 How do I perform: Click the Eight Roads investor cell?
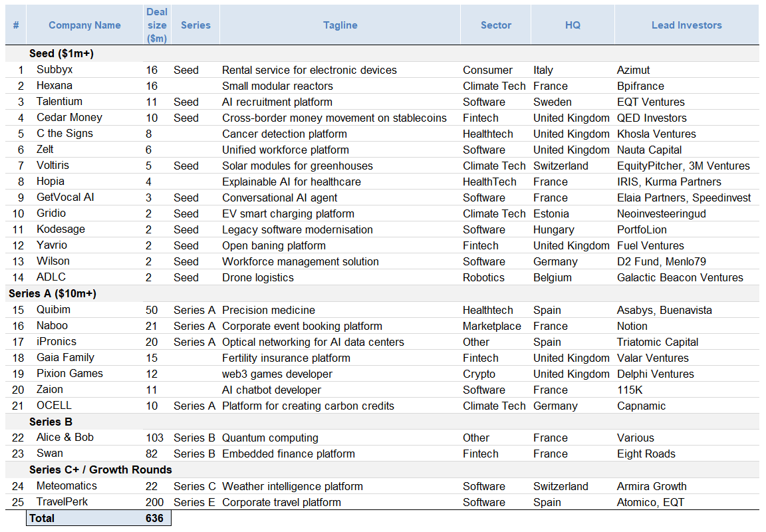[646, 454]
